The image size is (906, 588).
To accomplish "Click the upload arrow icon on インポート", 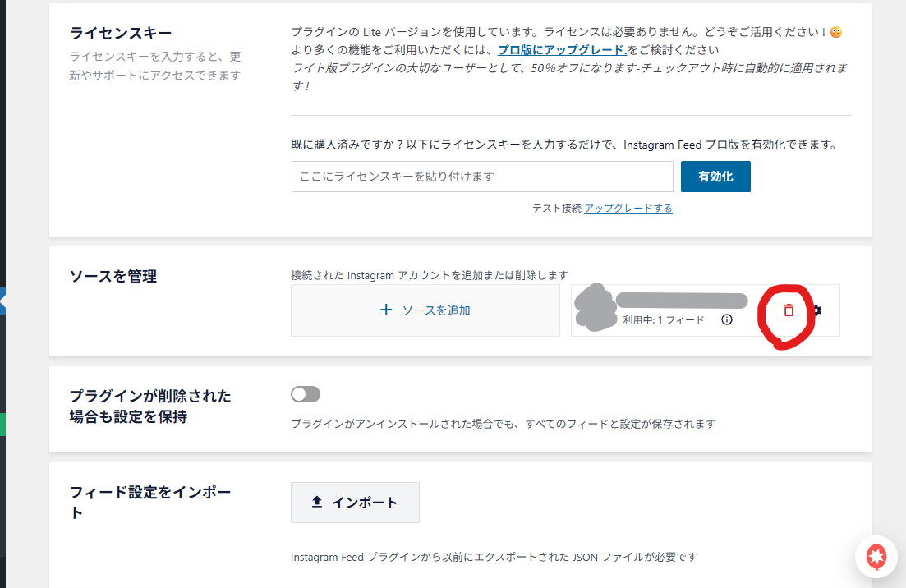I will [x=317, y=503].
